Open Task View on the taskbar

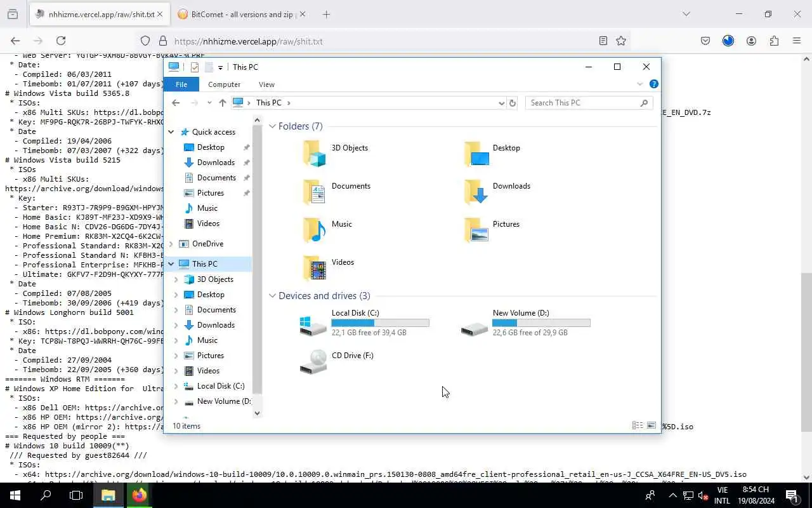pyautogui.click(x=76, y=495)
